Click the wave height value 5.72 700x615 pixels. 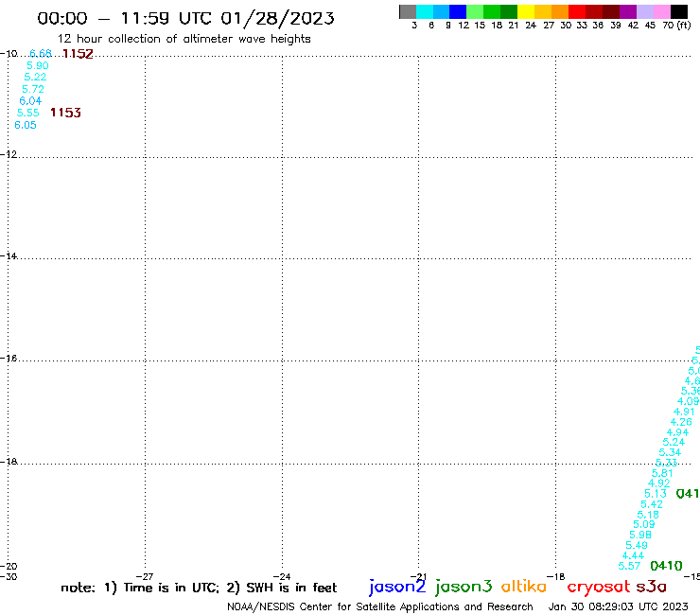pos(33,89)
